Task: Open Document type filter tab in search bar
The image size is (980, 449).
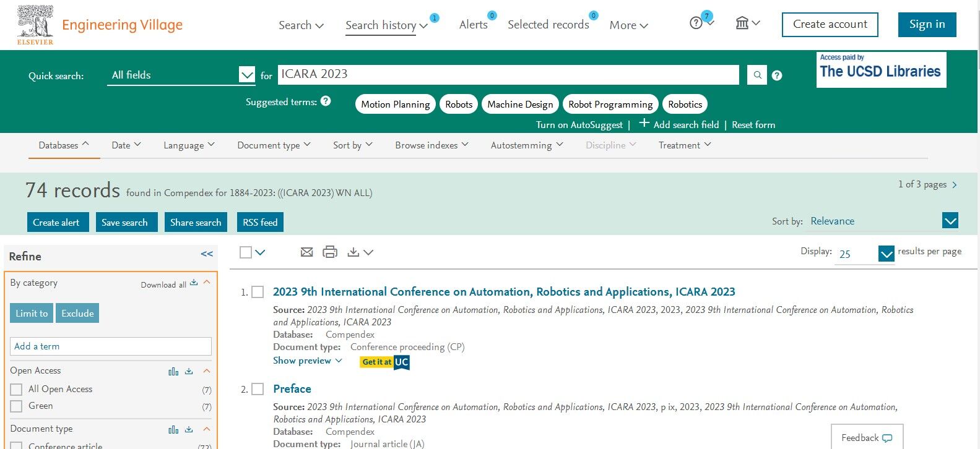Action: pos(274,145)
